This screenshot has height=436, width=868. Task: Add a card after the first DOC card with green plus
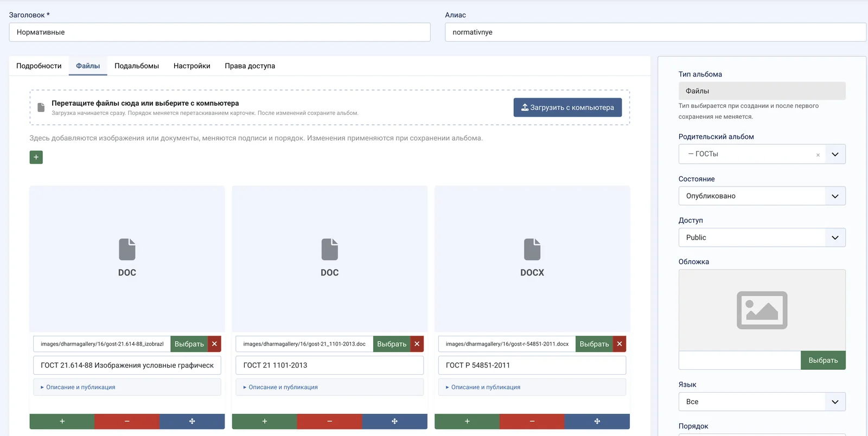pos(62,421)
